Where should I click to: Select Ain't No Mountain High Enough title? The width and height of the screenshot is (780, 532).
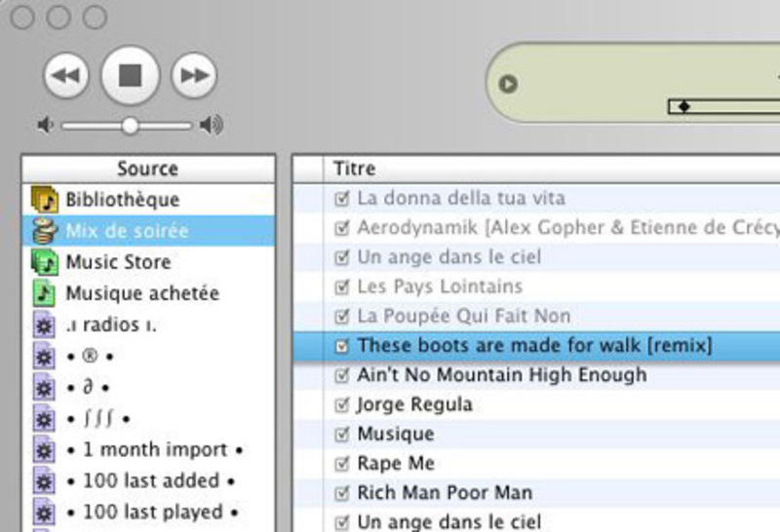502,375
